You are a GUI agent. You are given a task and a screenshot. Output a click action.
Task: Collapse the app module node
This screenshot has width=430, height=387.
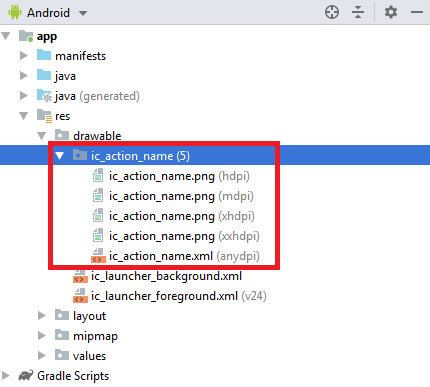point(6,36)
